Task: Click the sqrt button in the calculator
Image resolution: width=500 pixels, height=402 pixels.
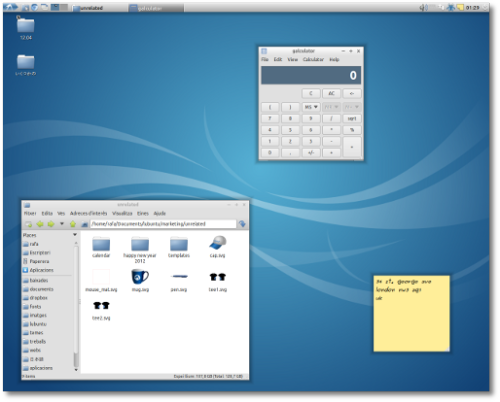Action: (x=352, y=119)
